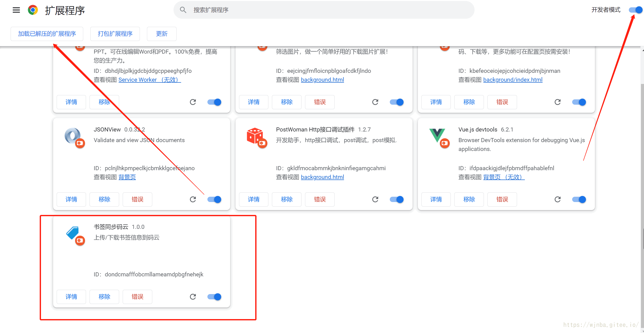This screenshot has height=333, width=644.
Task: Focus the 搜索扩展程序 search field
Action: tap(324, 10)
